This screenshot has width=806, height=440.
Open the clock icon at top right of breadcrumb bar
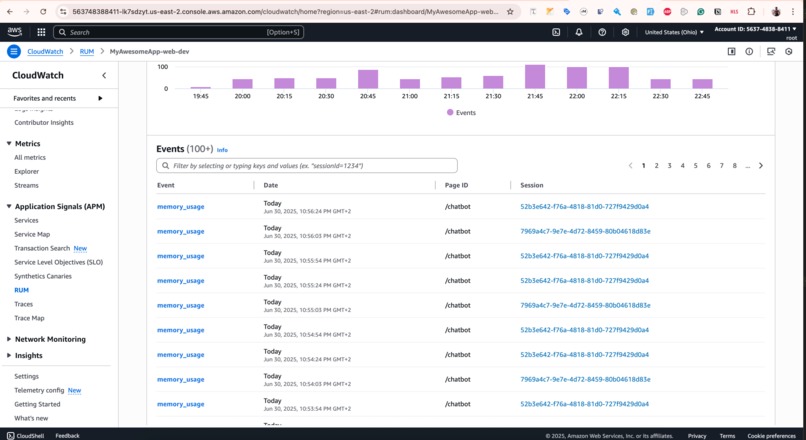click(789, 51)
